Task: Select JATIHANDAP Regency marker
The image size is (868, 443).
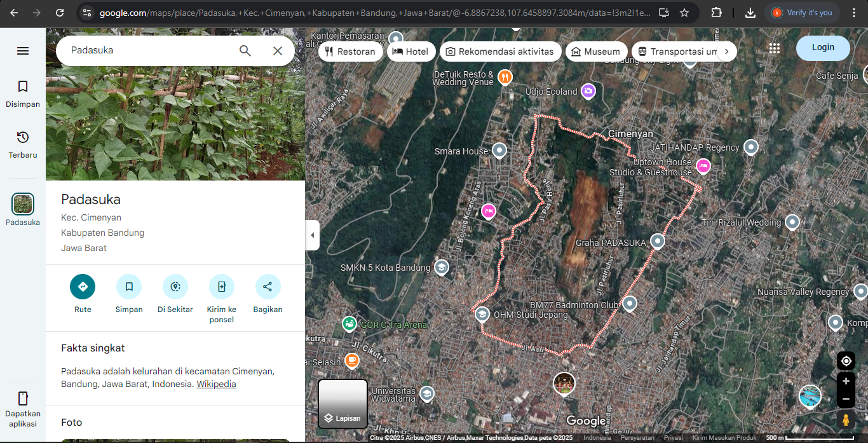Action: point(751,147)
